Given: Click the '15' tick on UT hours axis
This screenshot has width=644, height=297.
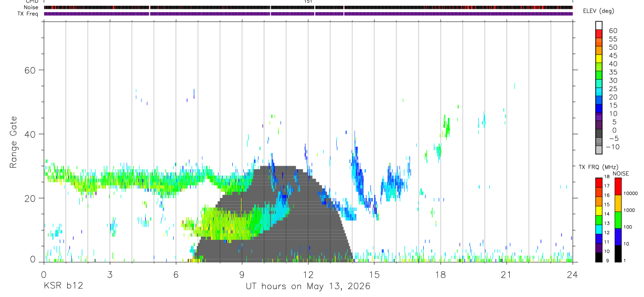Looking at the screenshot, I should (374, 274).
